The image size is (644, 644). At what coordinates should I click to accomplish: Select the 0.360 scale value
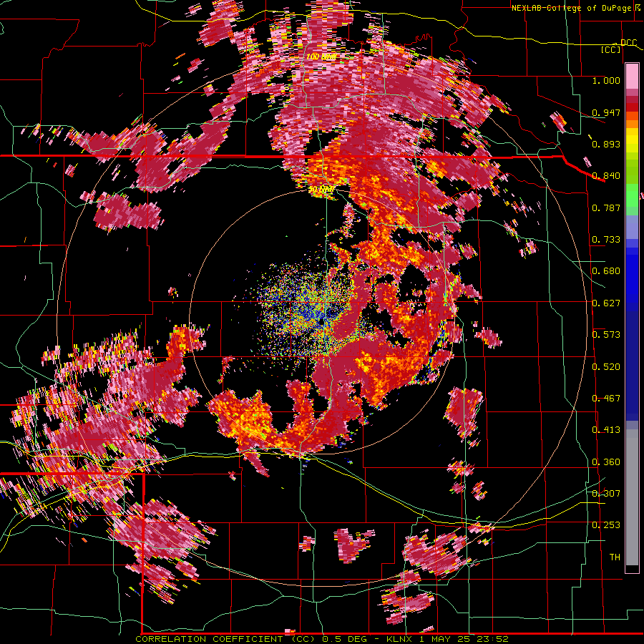coord(606,462)
